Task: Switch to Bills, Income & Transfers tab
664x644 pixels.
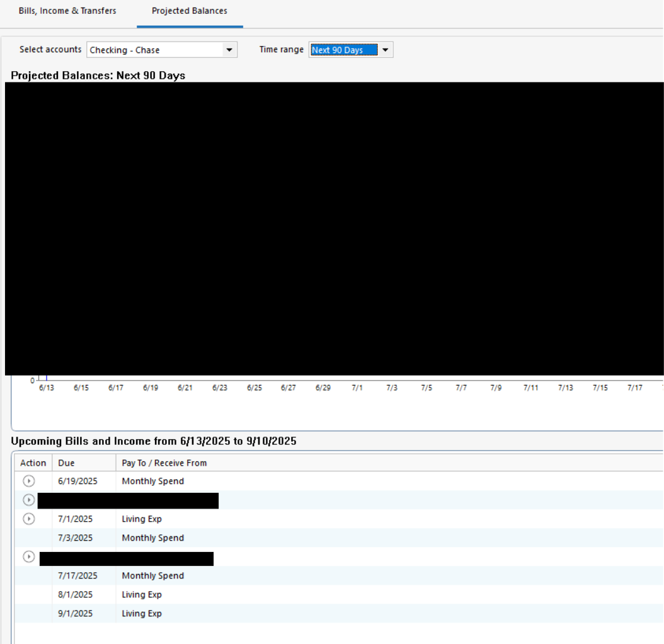Action: tap(67, 11)
